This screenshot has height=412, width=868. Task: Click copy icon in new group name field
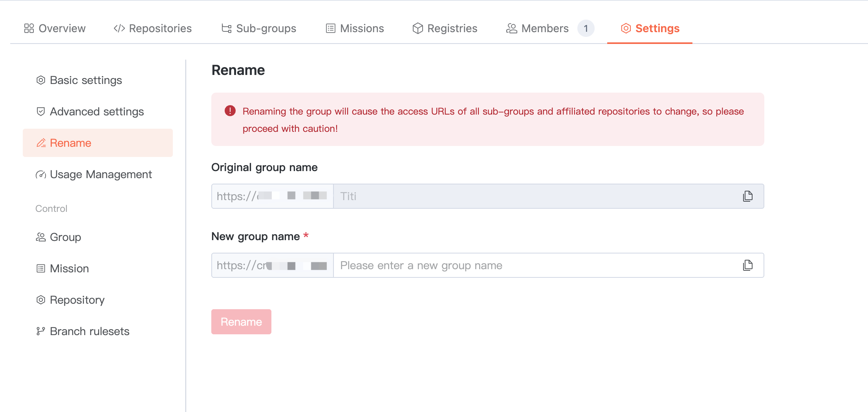pos(747,265)
